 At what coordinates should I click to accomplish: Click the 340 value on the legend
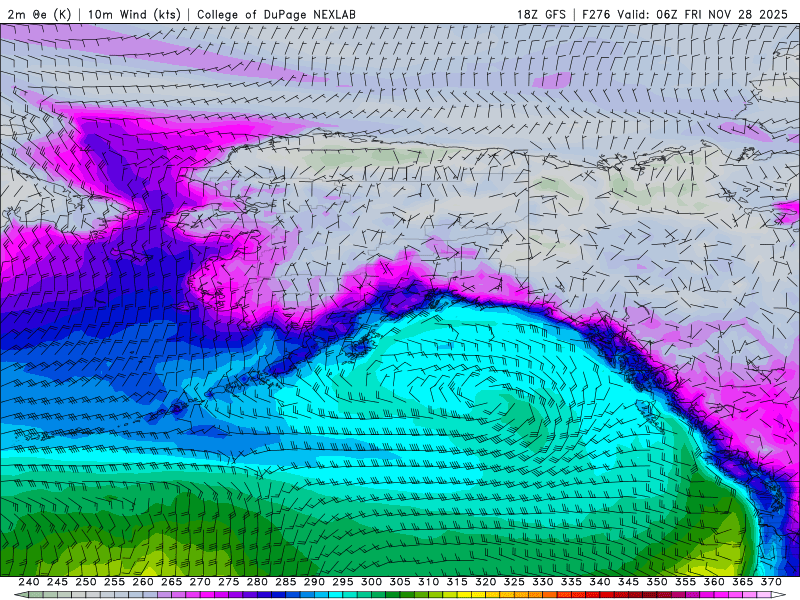(600, 582)
